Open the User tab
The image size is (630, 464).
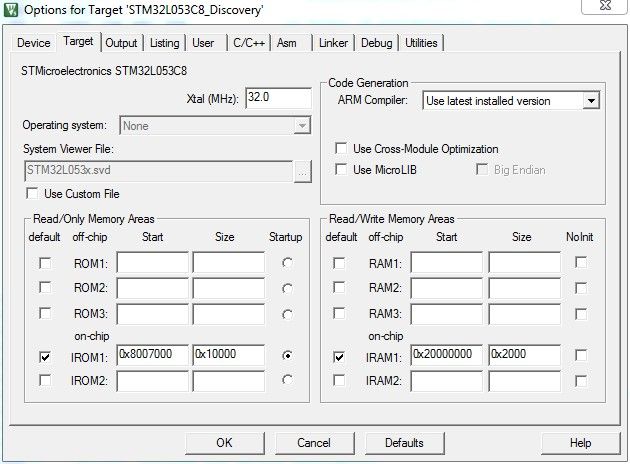tap(203, 43)
